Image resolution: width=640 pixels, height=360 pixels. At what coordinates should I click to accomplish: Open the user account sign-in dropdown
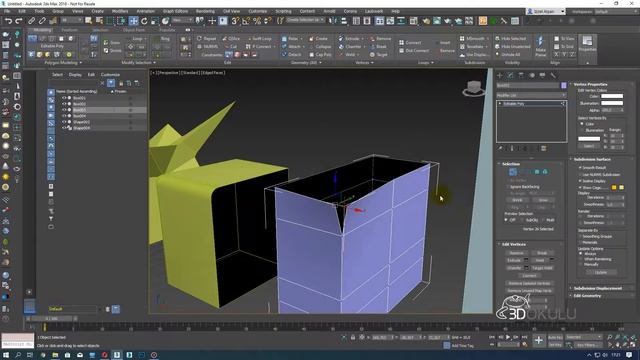(546, 11)
